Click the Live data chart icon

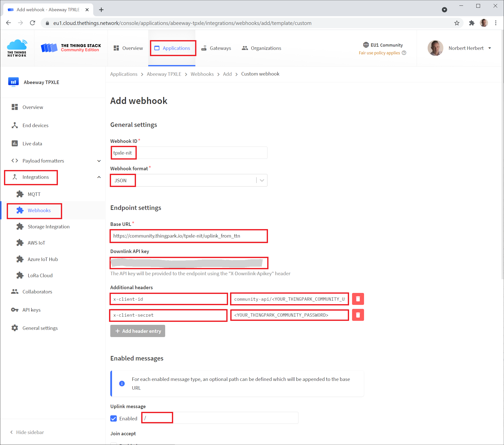coord(15,144)
